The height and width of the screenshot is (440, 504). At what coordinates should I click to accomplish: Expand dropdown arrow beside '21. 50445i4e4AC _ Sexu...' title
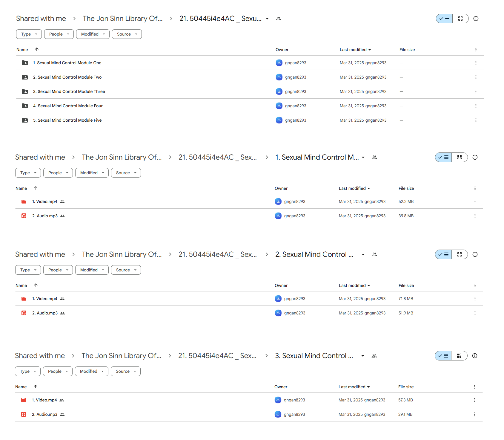tap(267, 19)
